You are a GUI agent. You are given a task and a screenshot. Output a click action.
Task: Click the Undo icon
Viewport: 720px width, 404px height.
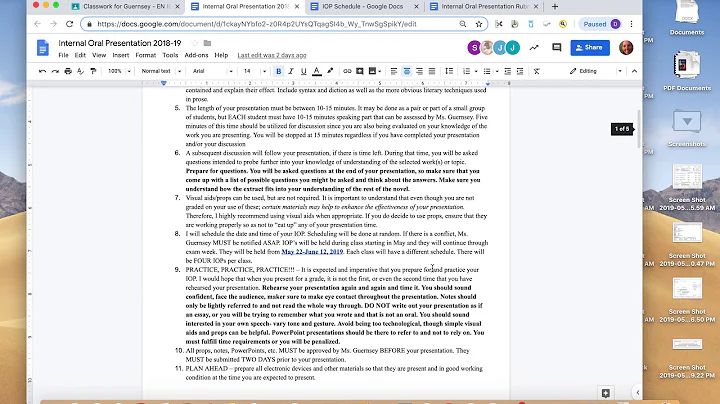pyautogui.click(x=43, y=71)
